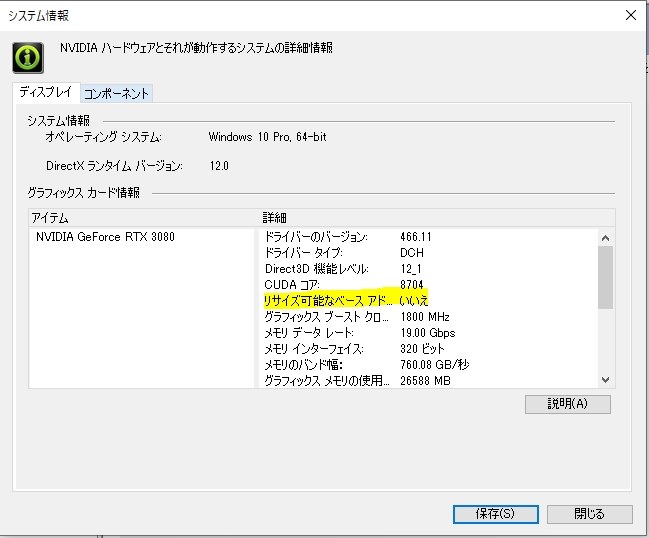Click the アイテム column header
Viewport: 649px width, 538px height.
[x=50, y=218]
